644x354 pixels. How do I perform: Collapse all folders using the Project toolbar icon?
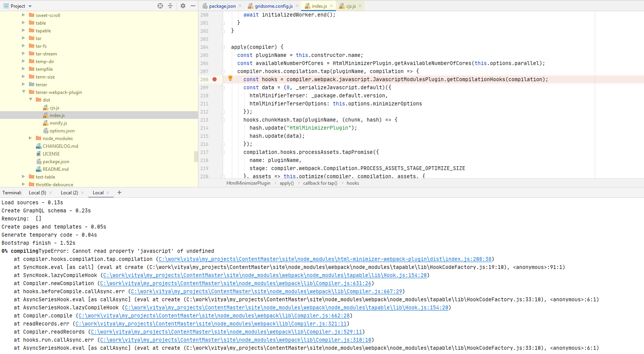tap(170, 6)
